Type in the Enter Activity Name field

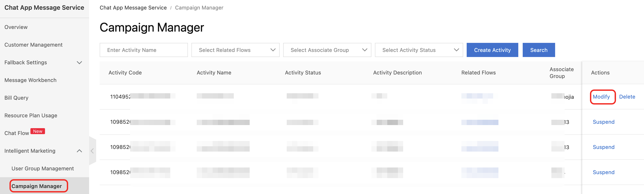144,50
